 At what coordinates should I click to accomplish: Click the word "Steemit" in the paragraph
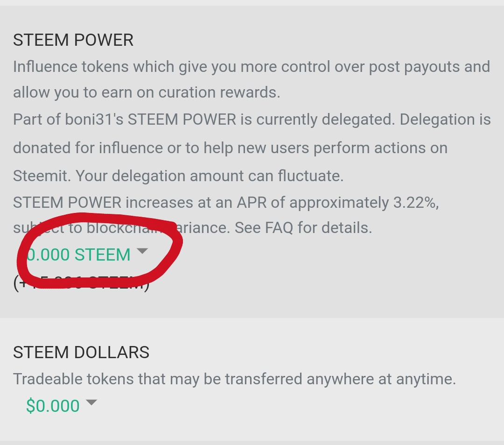(42, 176)
